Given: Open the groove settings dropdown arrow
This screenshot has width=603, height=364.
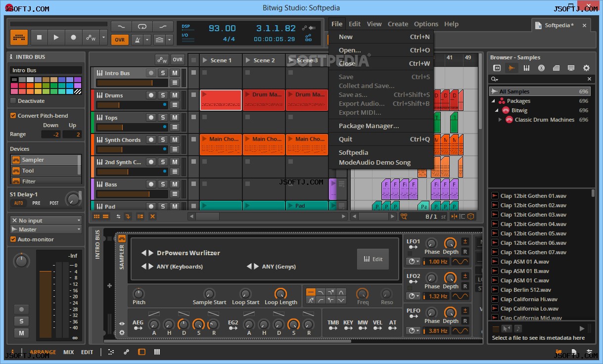Looking at the screenshot, I should pyautogui.click(x=170, y=40).
